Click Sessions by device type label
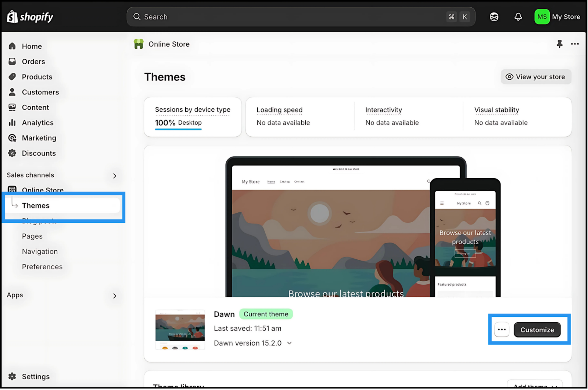This screenshot has width=588, height=390. pos(193,109)
